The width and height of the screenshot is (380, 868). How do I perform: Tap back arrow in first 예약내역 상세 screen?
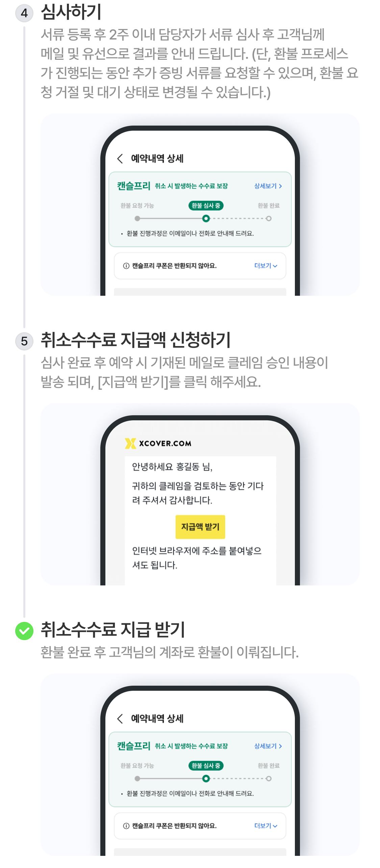[x=120, y=159]
